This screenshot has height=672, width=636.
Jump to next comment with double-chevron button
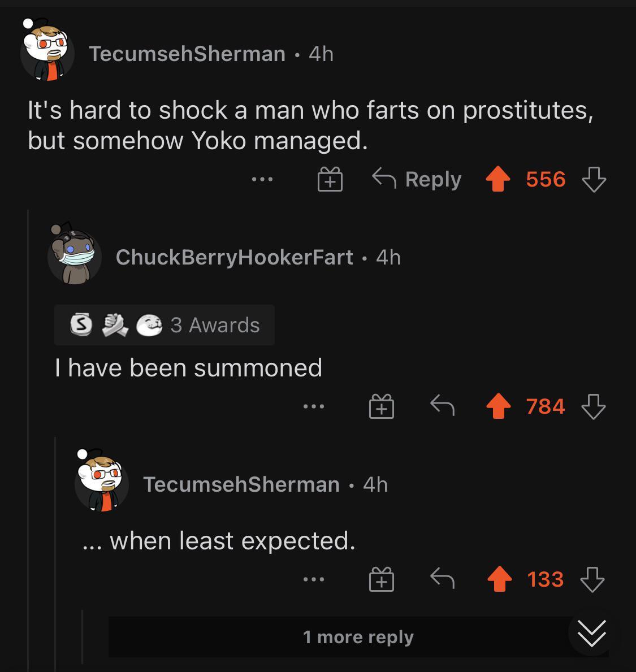[592, 633]
